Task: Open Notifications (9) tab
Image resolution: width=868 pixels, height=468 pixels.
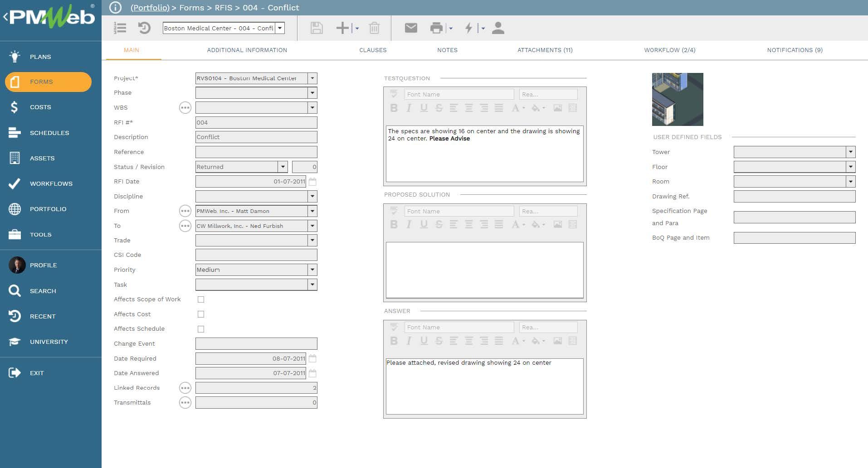Action: point(795,50)
